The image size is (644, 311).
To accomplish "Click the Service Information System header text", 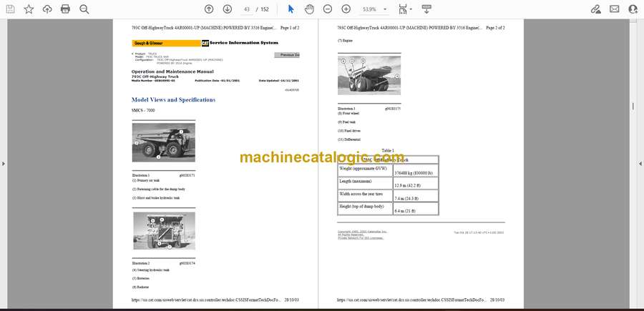I will tap(244, 43).
